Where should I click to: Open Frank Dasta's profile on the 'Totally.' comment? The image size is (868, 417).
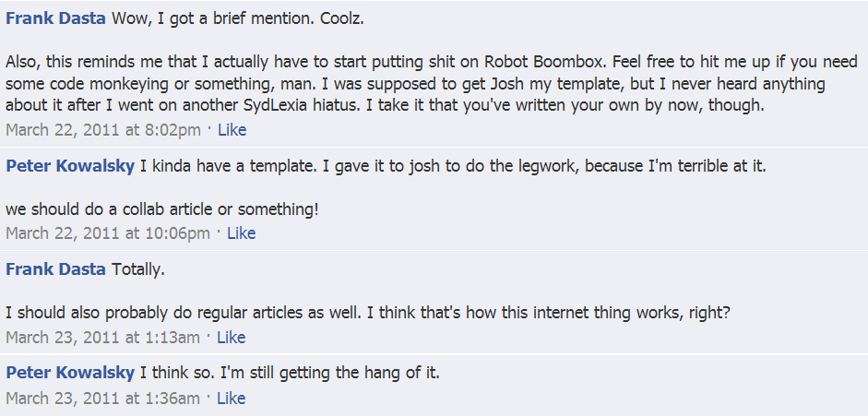pyautogui.click(x=56, y=269)
